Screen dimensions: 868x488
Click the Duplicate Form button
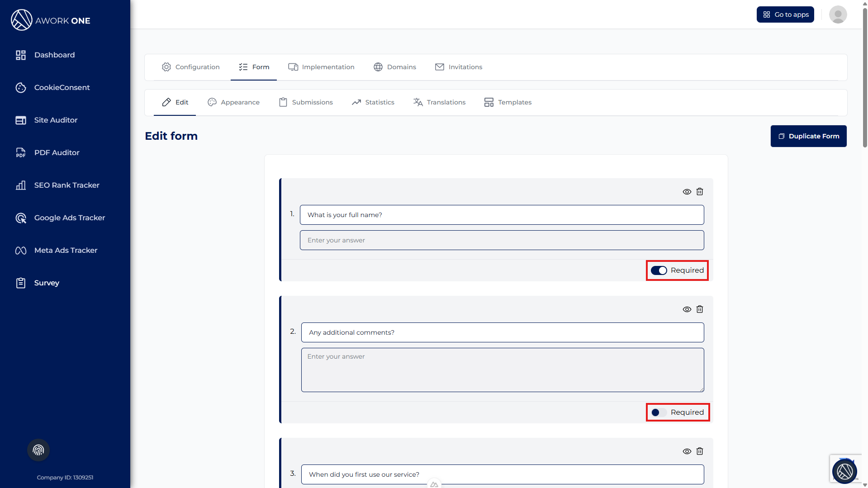pyautogui.click(x=808, y=136)
